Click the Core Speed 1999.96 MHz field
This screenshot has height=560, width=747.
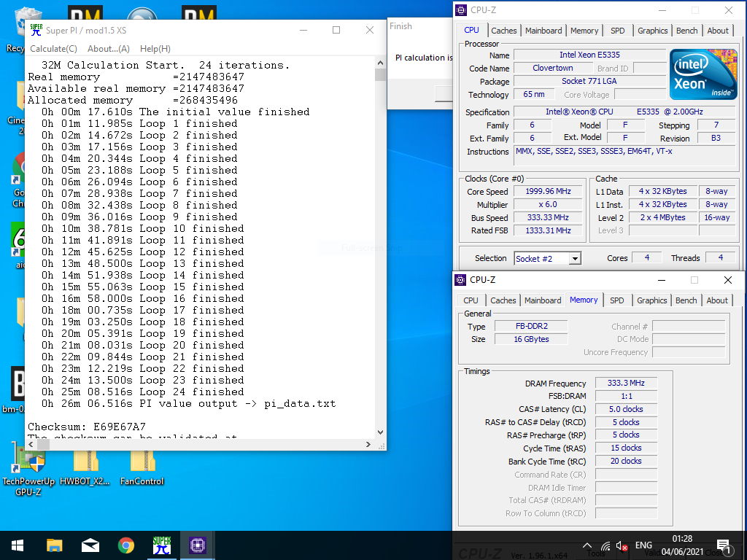[548, 192]
